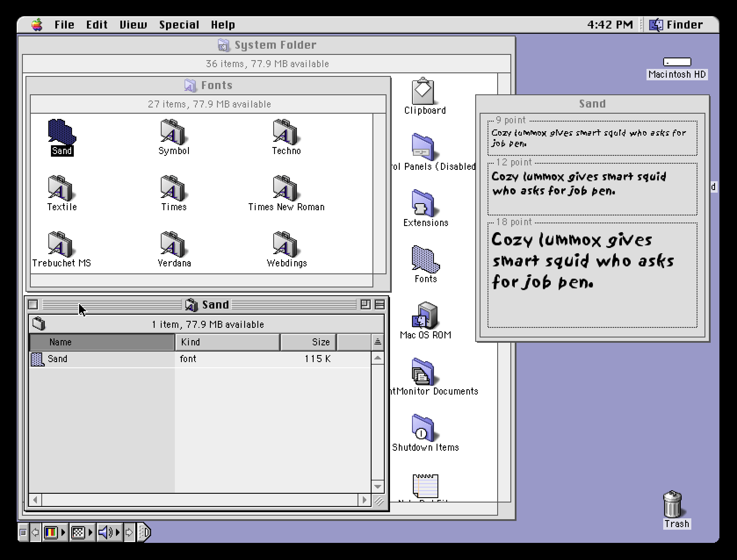Select the Textile font suitcase icon

(x=61, y=187)
